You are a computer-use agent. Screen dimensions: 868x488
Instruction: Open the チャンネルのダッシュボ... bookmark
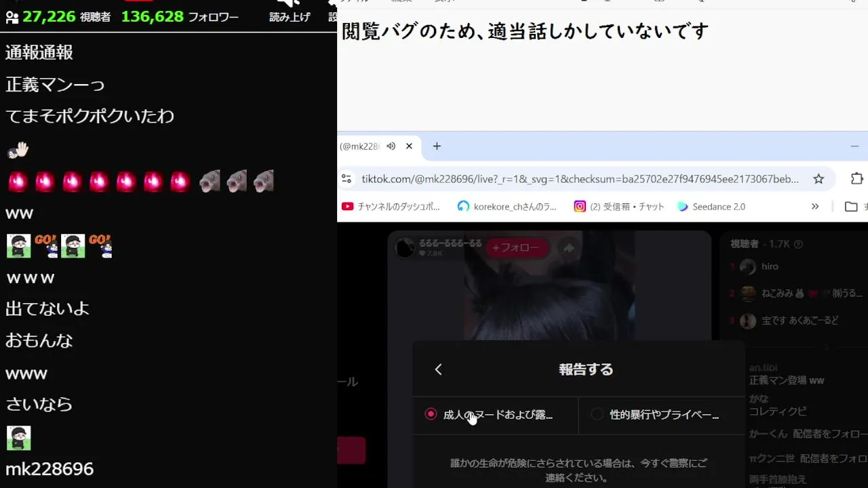[391, 207]
